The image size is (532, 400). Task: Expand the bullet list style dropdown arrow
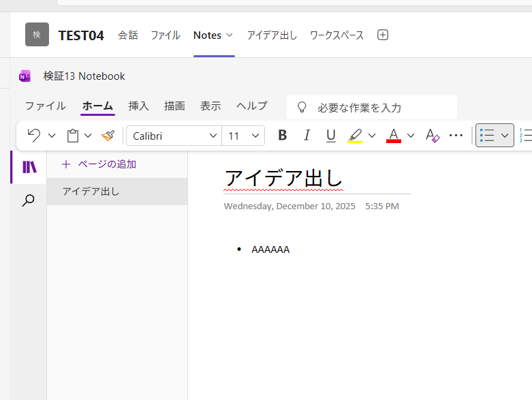[x=505, y=136]
